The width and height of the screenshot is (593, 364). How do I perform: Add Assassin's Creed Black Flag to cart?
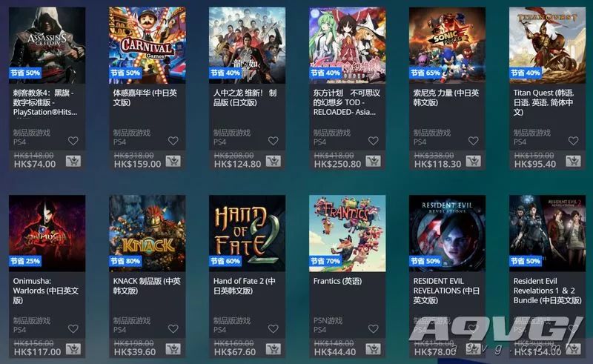[73, 161]
